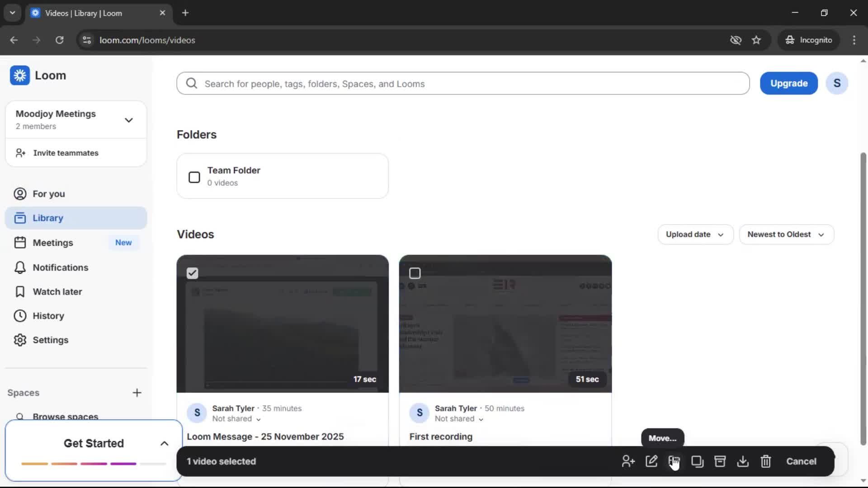Open the Newest to Oldest sort dropdown
Image resolution: width=868 pixels, height=488 pixels.
coord(786,234)
